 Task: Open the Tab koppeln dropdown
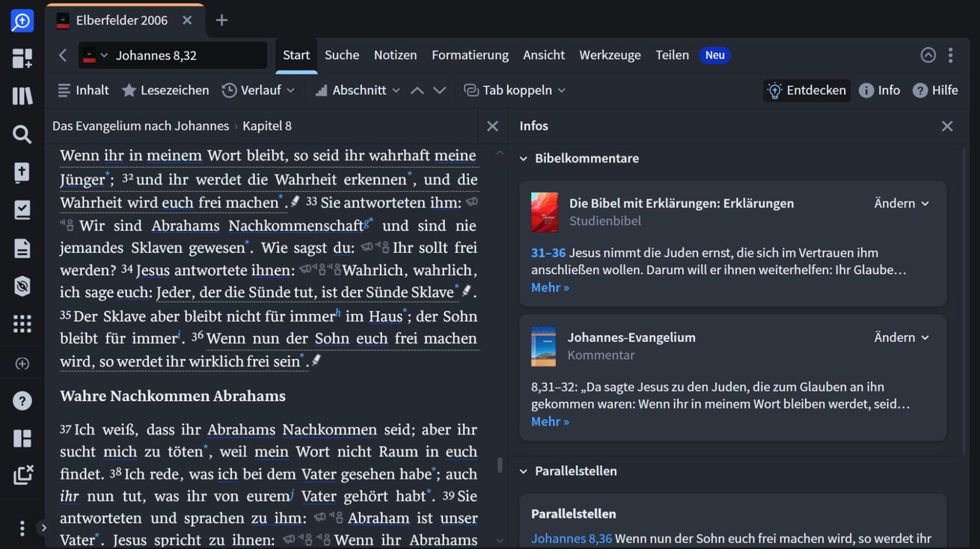coord(515,90)
